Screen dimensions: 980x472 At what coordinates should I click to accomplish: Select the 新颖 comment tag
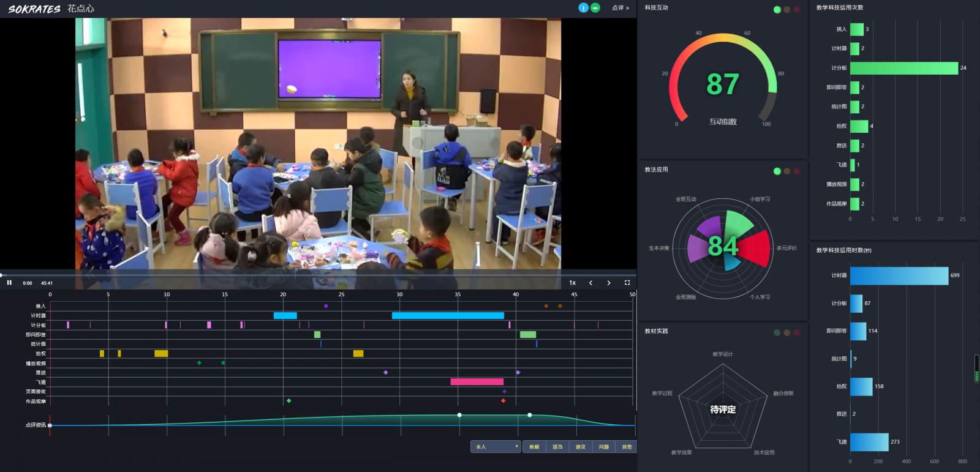[x=534, y=447]
